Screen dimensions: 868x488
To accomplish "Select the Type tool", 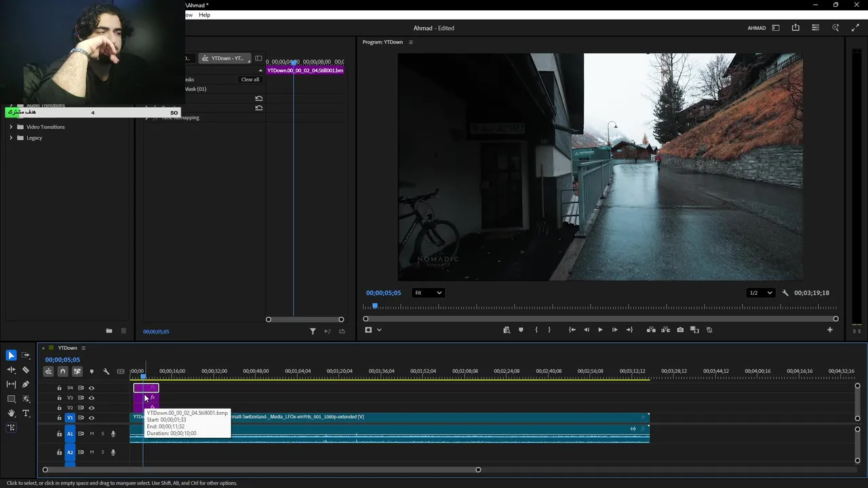I will tap(26, 413).
